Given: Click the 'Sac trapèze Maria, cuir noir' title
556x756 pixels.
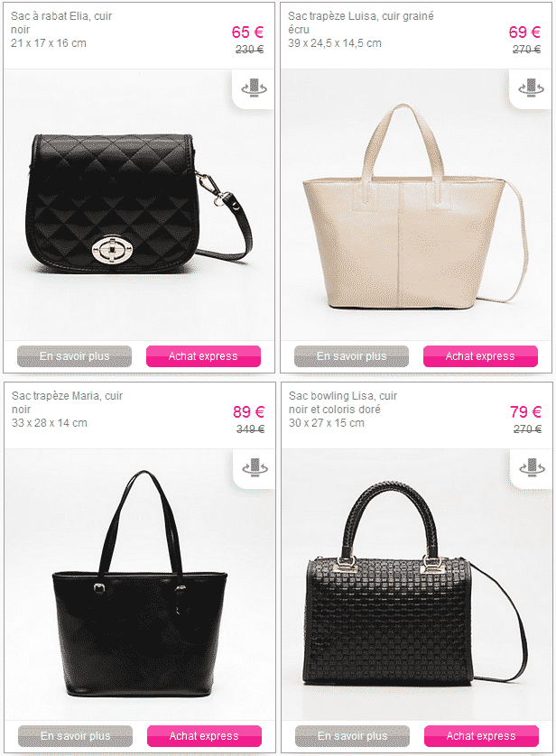Looking at the screenshot, I should pyautogui.click(x=67, y=402).
